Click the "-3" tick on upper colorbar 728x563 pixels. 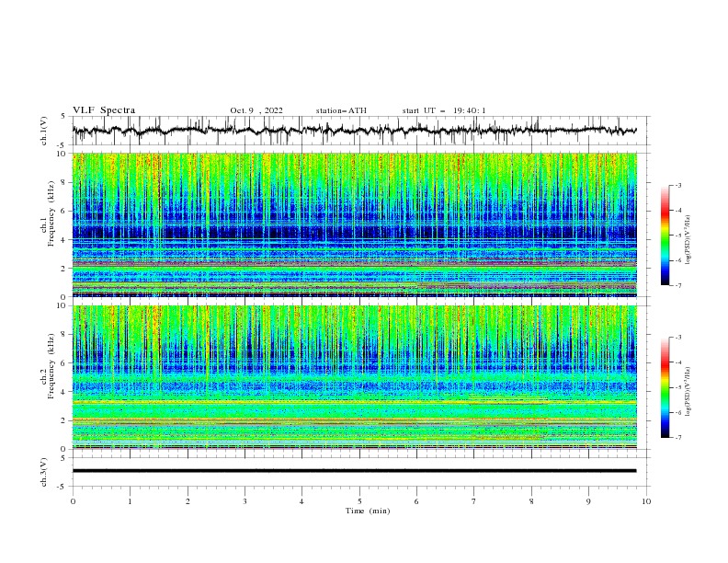tap(677, 185)
